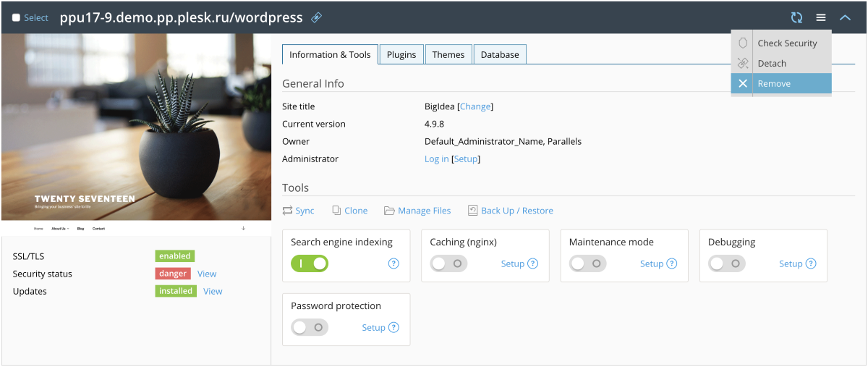The image size is (868, 367).
Task: Open help icon for Search engine indexing
Action: (x=393, y=263)
